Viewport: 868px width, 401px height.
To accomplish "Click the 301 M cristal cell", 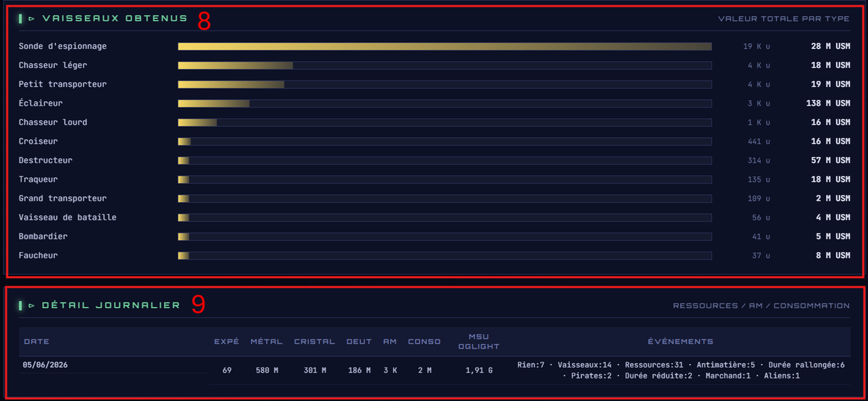I will tap(314, 370).
